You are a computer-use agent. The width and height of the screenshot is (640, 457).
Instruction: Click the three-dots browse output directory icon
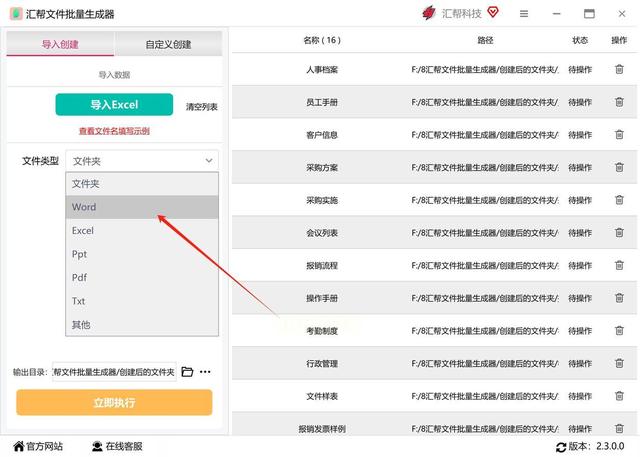(205, 372)
